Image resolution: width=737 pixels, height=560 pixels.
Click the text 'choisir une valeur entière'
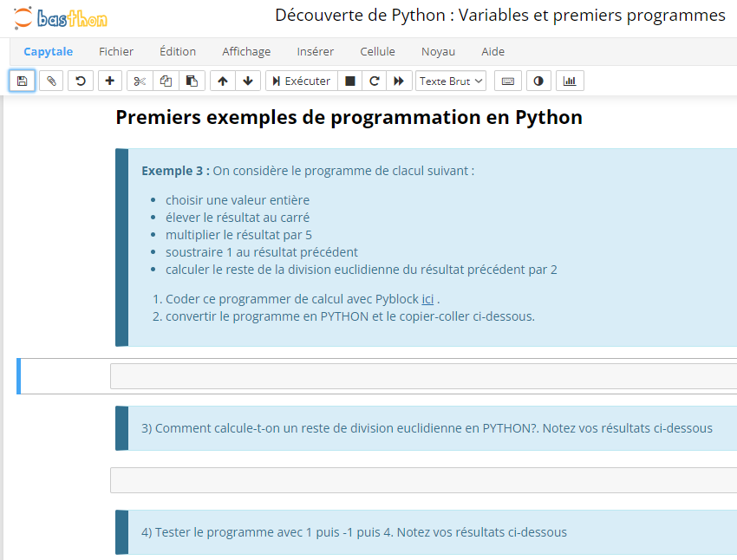point(238,200)
